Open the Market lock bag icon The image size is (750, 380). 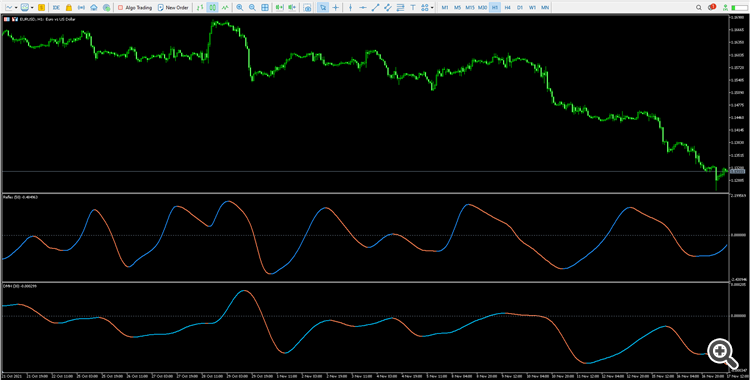(x=69, y=8)
